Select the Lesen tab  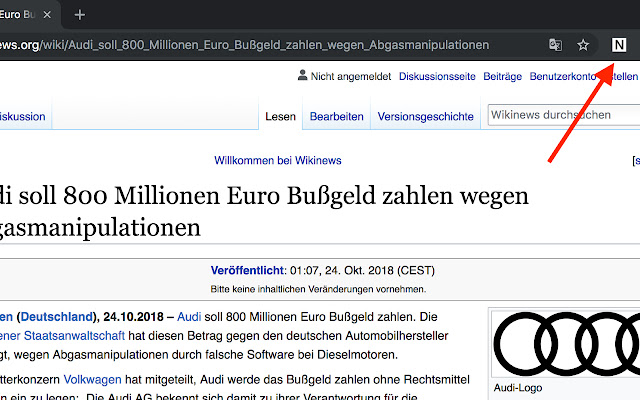(280, 117)
